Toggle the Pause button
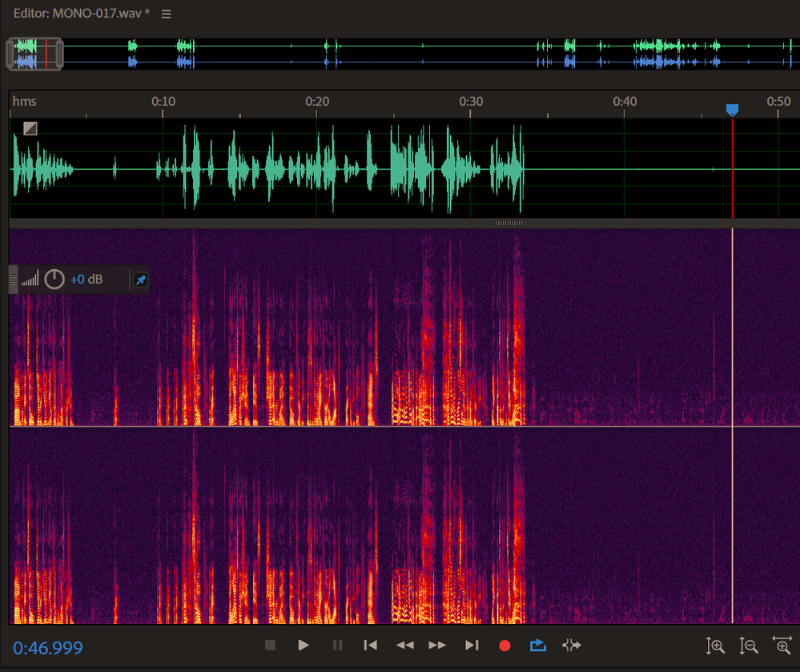 click(x=336, y=645)
